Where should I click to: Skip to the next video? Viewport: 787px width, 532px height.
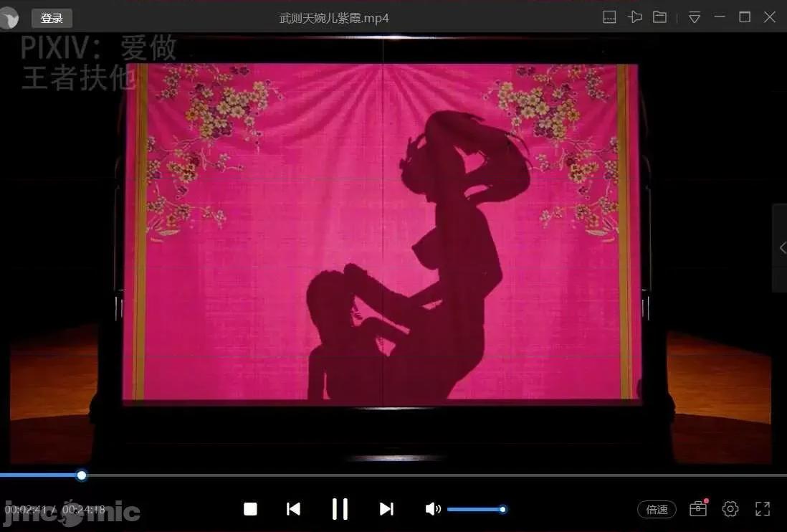386,509
